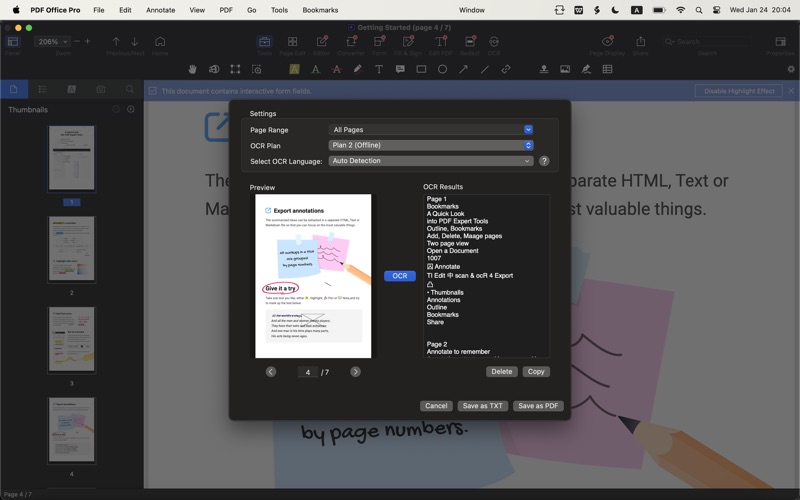Click the Cancel button
Image resolution: width=800 pixels, height=500 pixels.
(436, 406)
